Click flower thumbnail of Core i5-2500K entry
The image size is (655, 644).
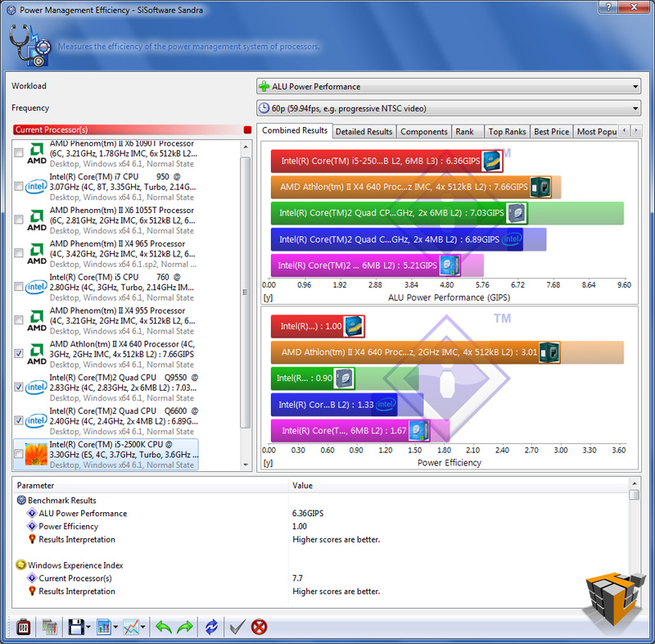click(x=36, y=454)
